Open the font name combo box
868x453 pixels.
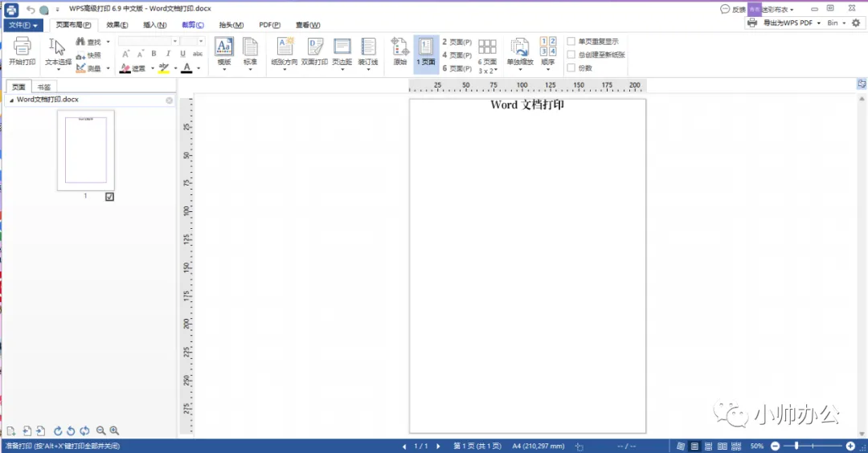[x=148, y=42]
